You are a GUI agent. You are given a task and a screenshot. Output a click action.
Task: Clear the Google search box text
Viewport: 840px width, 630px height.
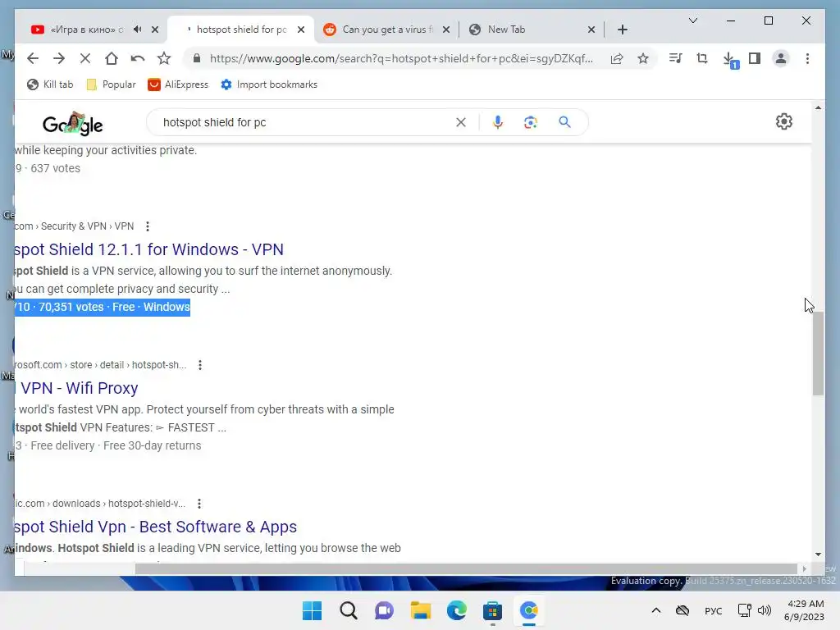tap(461, 122)
